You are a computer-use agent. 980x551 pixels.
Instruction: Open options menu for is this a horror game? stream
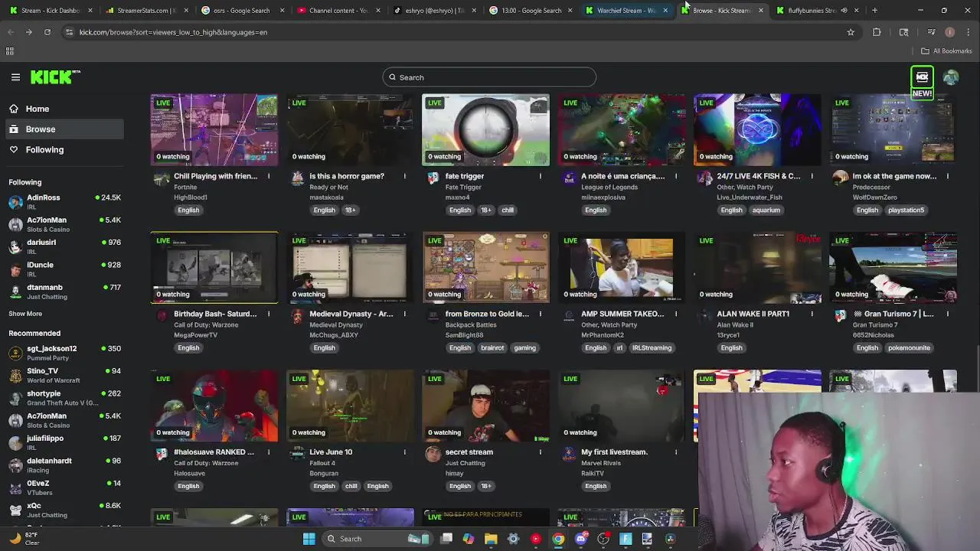pyautogui.click(x=404, y=176)
